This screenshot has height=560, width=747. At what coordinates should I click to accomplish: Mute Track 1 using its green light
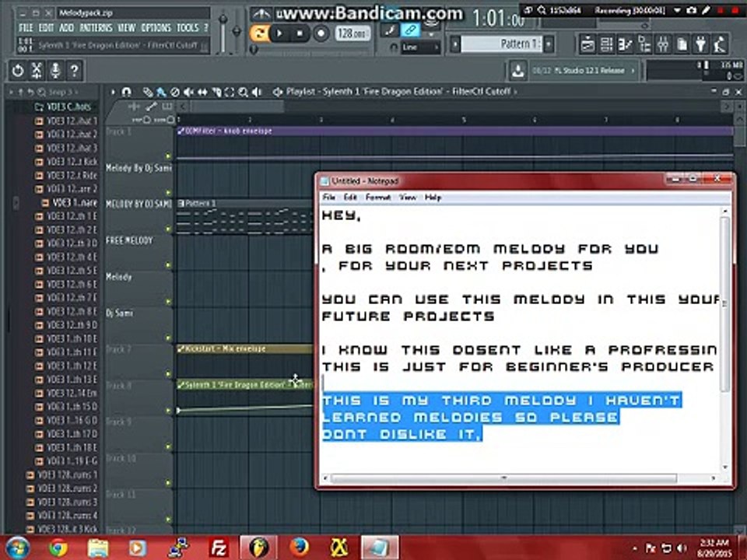[x=168, y=156]
